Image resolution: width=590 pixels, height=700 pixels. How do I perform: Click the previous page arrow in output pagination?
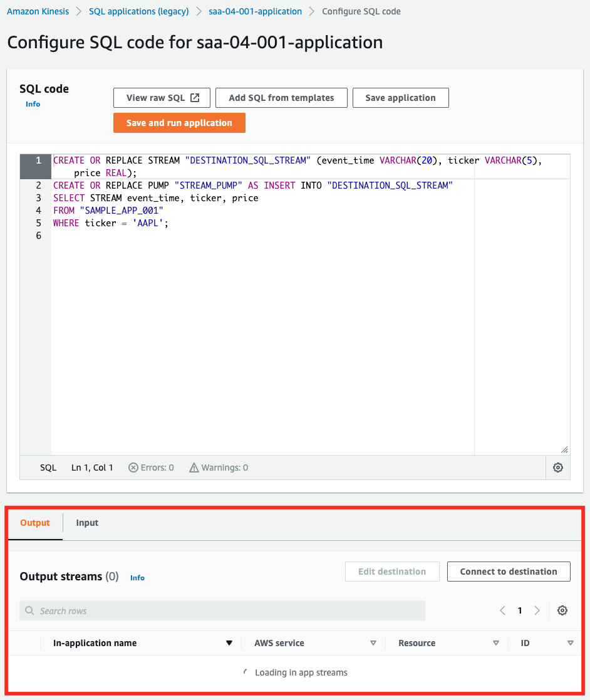point(502,610)
